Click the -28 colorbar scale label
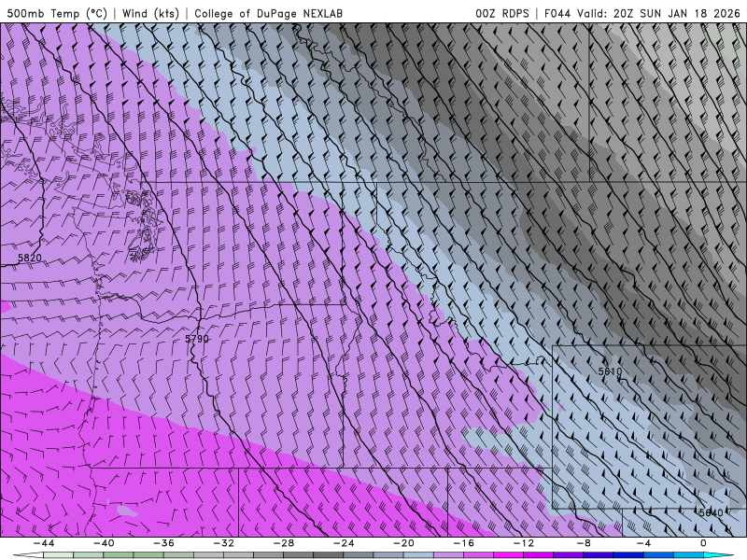747x560 pixels. click(x=284, y=543)
